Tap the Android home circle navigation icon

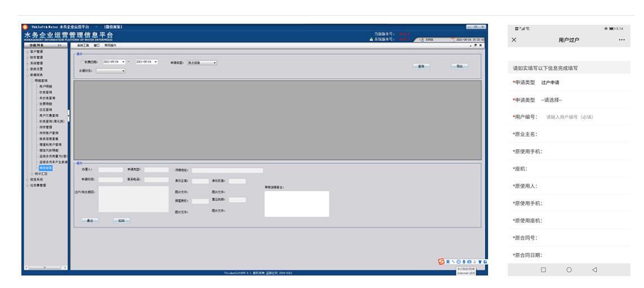click(x=569, y=269)
